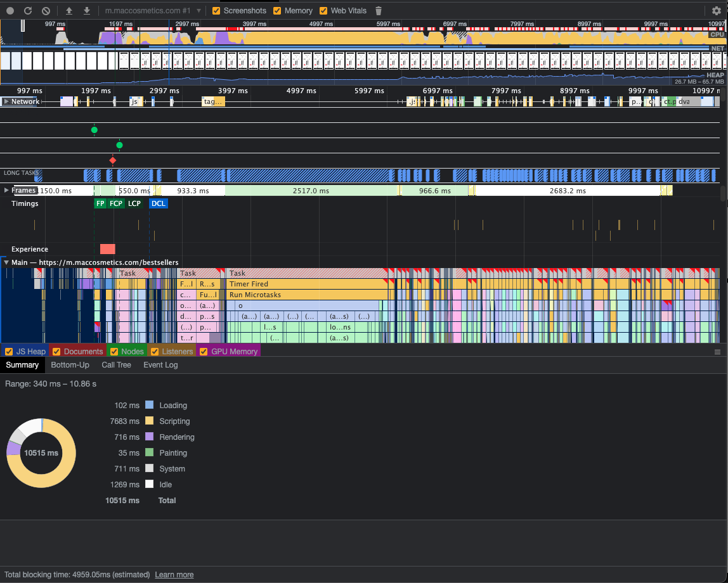The height and width of the screenshot is (583, 728).
Task: Load a profile using upload icon
Action: click(69, 11)
